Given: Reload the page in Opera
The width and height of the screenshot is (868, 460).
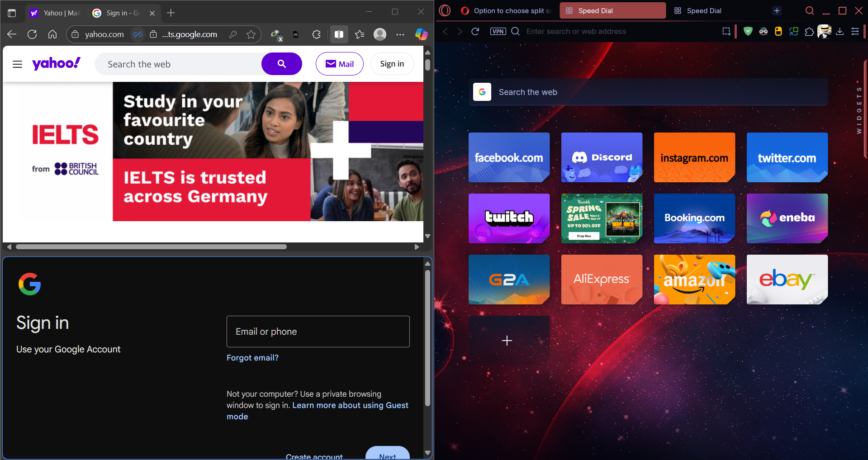Looking at the screenshot, I should click(475, 31).
